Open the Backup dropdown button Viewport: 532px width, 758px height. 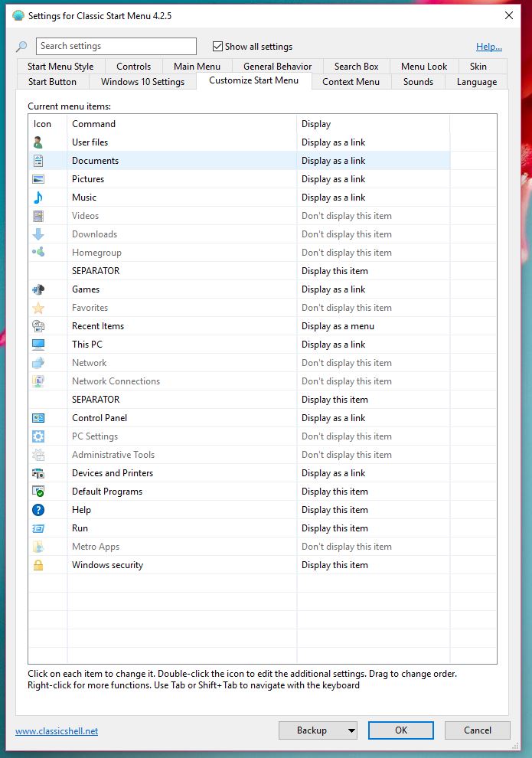318,730
